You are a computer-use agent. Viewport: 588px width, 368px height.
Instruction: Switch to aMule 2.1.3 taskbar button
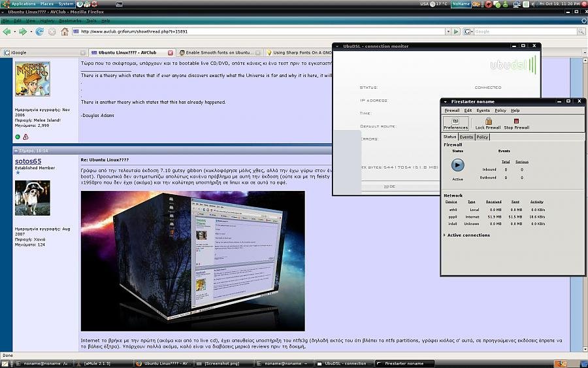click(x=102, y=363)
